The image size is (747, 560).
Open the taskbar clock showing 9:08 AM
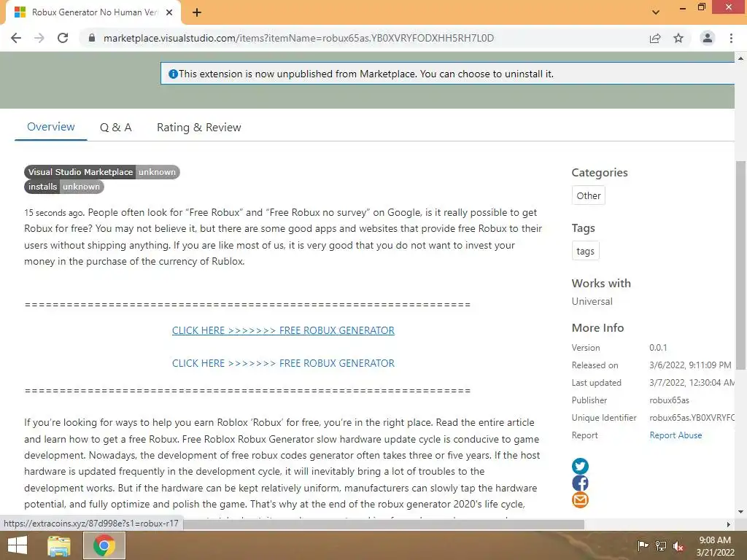(x=715, y=545)
